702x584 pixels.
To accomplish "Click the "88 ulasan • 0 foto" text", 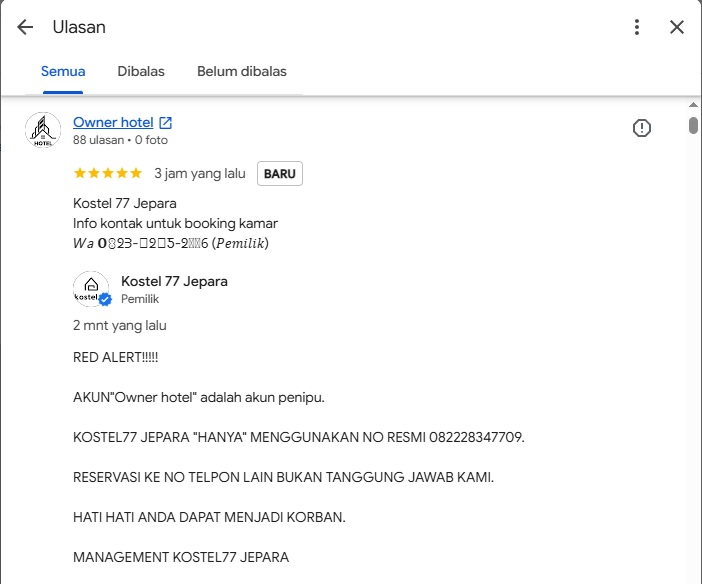I will (x=120, y=140).
